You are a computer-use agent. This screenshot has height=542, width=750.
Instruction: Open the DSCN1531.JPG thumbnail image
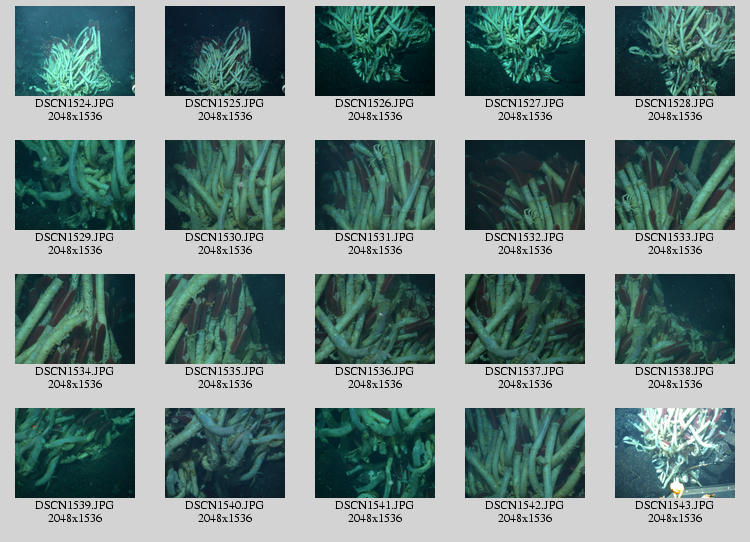375,185
